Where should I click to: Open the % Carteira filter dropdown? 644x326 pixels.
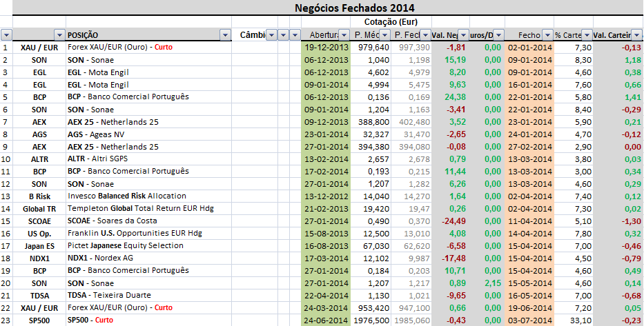586,34
